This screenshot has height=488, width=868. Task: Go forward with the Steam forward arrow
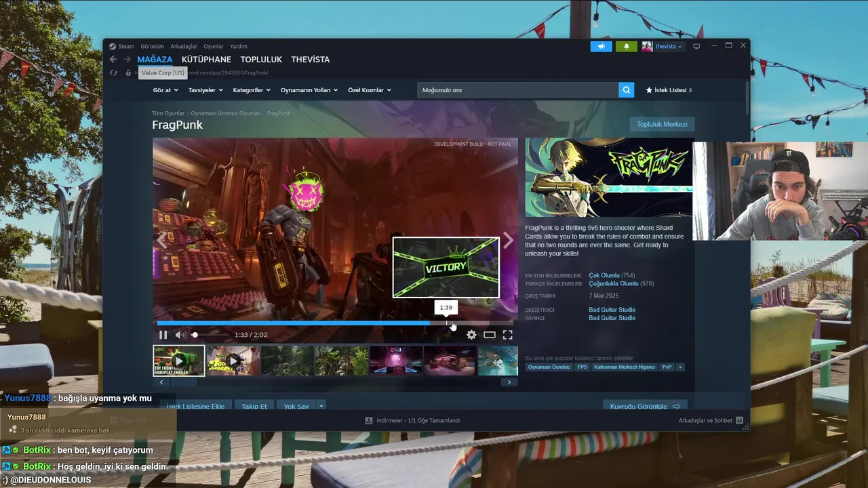point(127,60)
